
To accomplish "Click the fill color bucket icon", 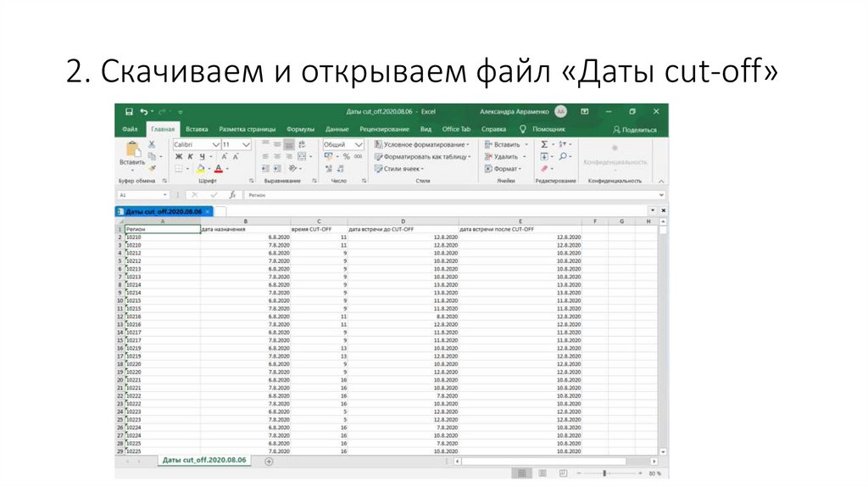I will coord(200,169).
